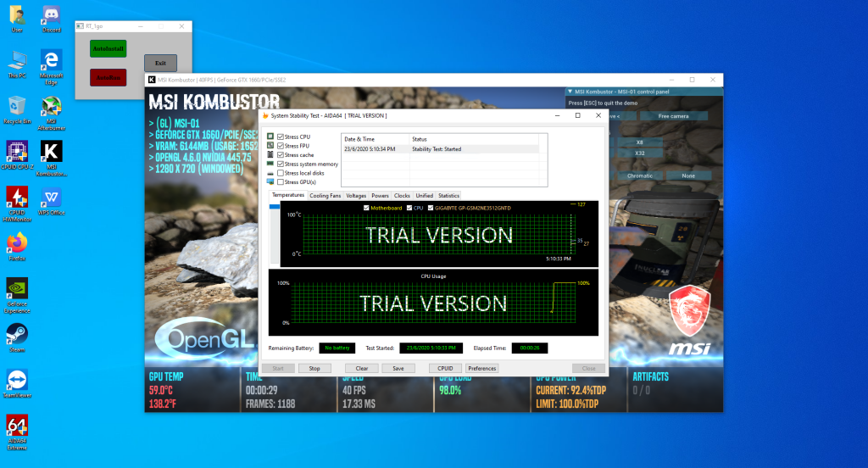
Task: Open CPUID from the stability test window
Action: tap(445, 368)
